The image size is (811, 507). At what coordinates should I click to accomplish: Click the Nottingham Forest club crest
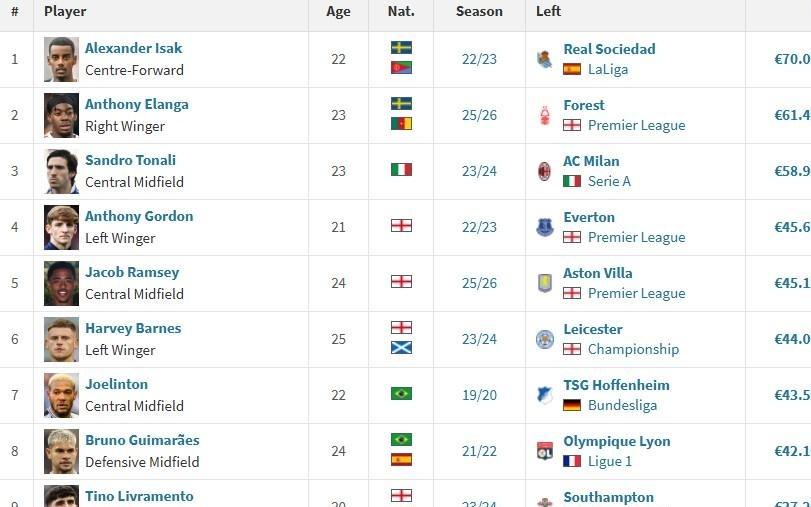(x=544, y=115)
